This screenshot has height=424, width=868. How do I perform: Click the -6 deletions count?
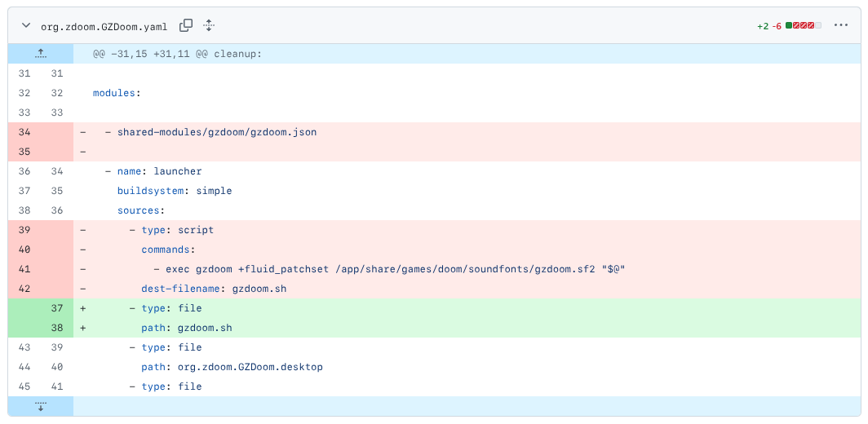(777, 26)
